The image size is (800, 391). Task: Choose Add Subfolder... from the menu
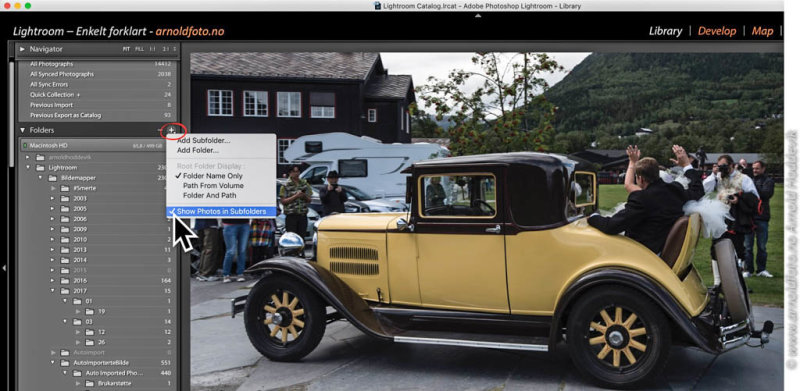coord(204,140)
